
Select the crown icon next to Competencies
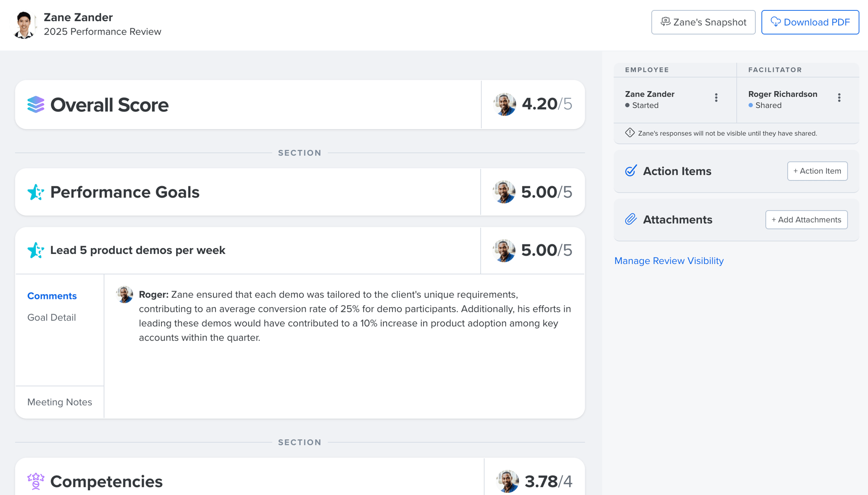click(x=35, y=481)
